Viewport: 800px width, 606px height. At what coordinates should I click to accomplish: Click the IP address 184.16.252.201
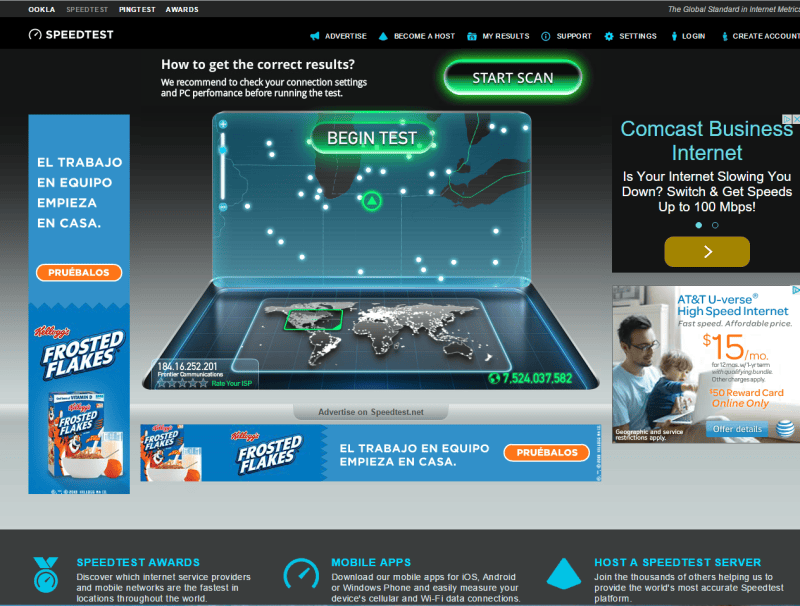point(187,366)
